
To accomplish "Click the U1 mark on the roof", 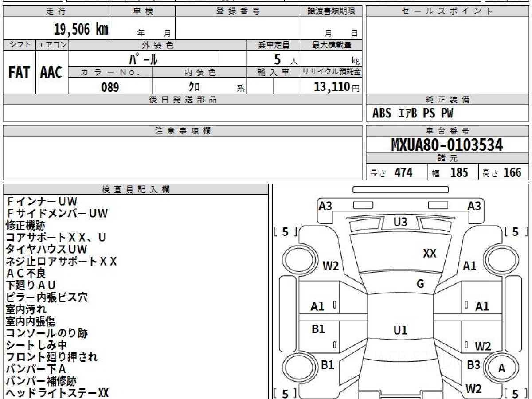I will click(400, 330).
